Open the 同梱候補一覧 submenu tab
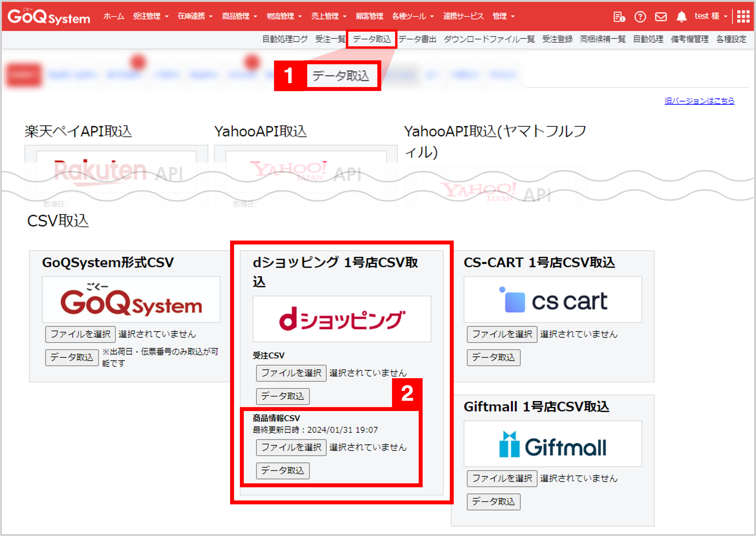The image size is (756, 536). pyautogui.click(x=602, y=39)
